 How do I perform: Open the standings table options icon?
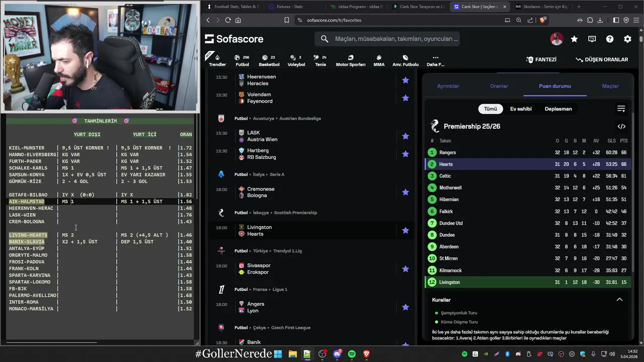coord(621,109)
